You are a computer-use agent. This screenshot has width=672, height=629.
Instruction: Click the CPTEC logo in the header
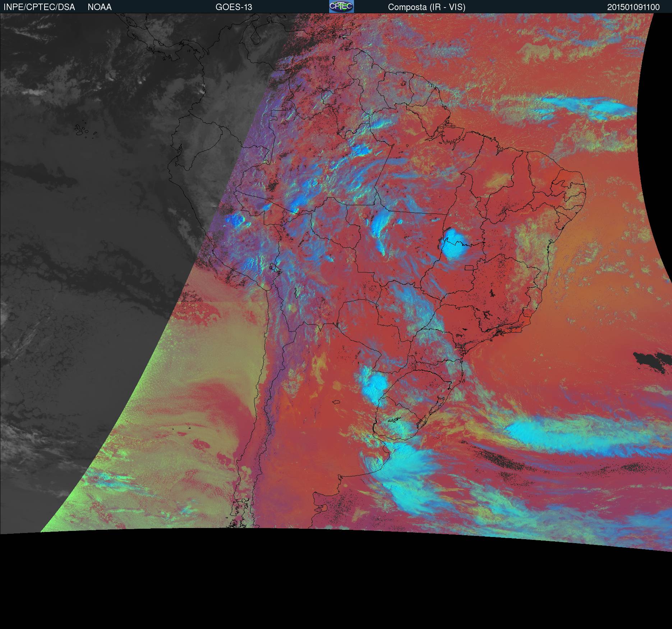pyautogui.click(x=341, y=6)
